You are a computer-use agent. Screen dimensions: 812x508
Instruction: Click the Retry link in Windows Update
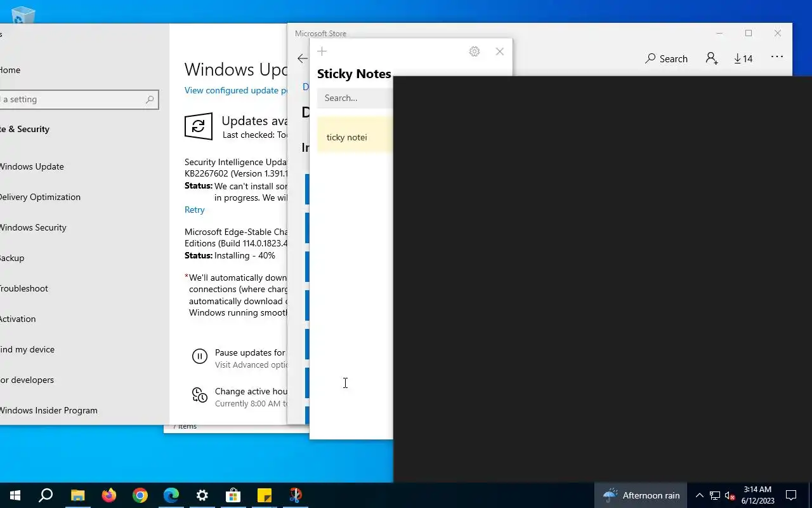click(195, 210)
